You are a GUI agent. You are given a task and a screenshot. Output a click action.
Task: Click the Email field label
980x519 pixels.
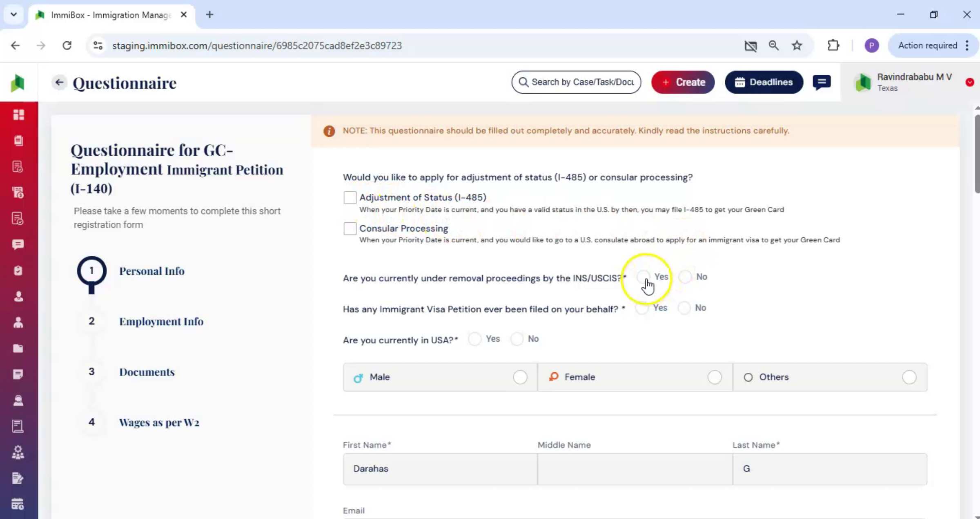pos(354,510)
